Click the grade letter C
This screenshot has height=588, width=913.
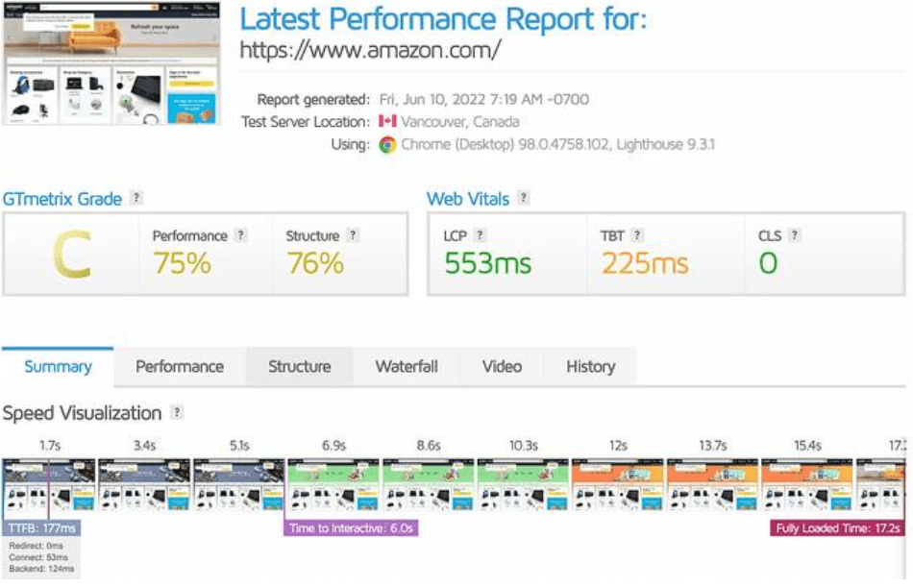pyautogui.click(x=72, y=255)
